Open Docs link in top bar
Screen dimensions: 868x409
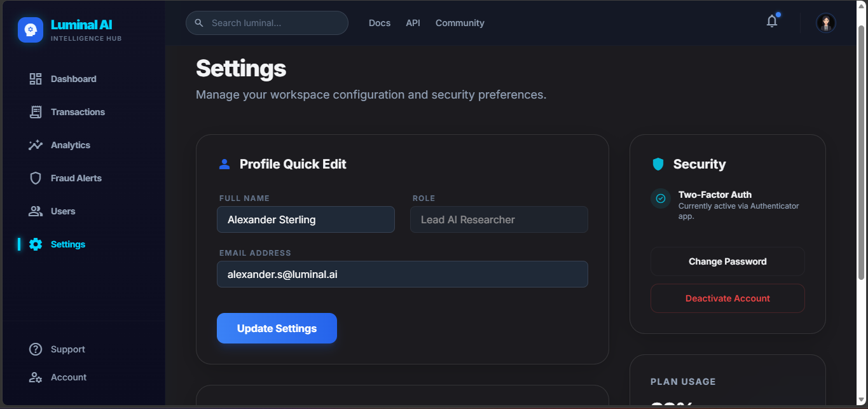click(x=380, y=23)
